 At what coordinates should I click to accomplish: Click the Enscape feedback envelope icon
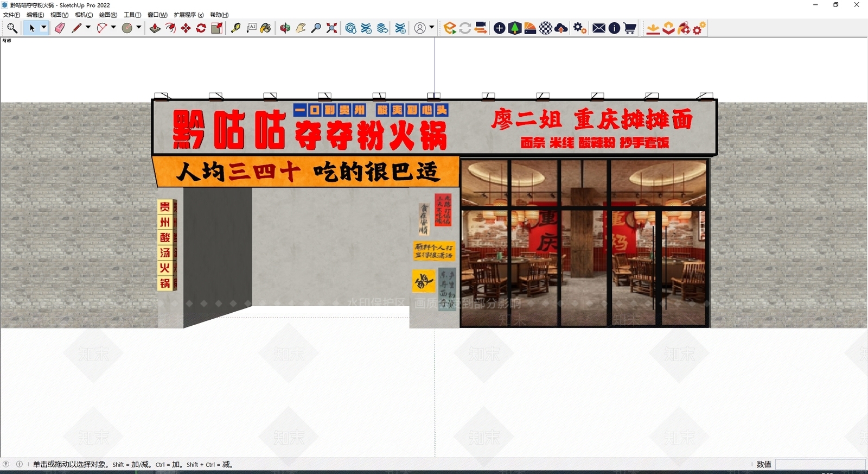(599, 28)
